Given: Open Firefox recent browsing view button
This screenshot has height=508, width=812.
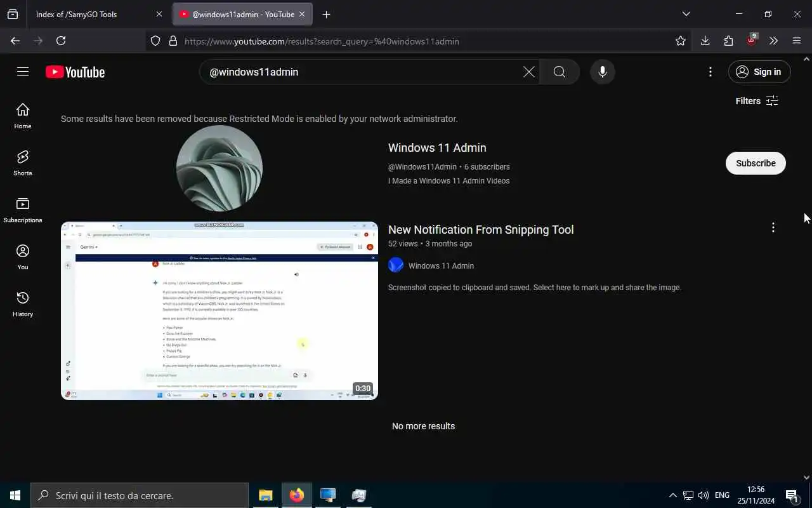Looking at the screenshot, I should coord(13,14).
